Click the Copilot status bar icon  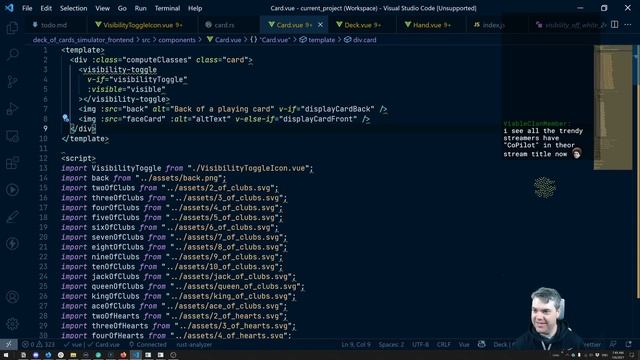click(482, 344)
